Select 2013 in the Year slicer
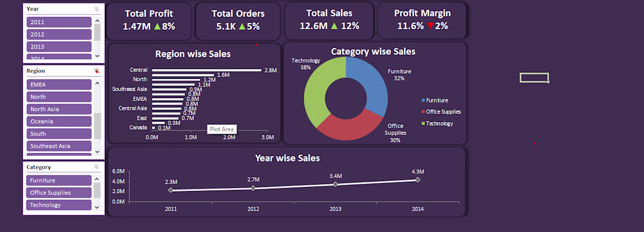This screenshot has height=232, width=644. 59,47
